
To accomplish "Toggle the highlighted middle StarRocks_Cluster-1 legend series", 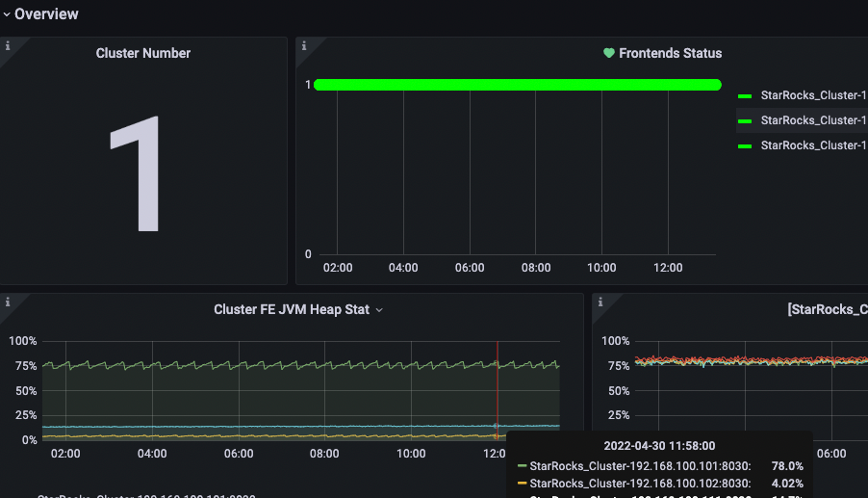I will (813, 120).
